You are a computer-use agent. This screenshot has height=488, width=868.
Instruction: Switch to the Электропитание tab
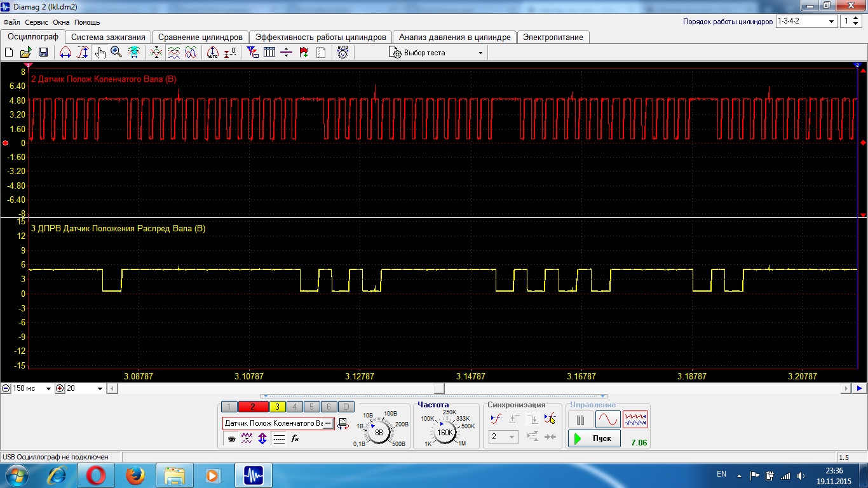(553, 37)
